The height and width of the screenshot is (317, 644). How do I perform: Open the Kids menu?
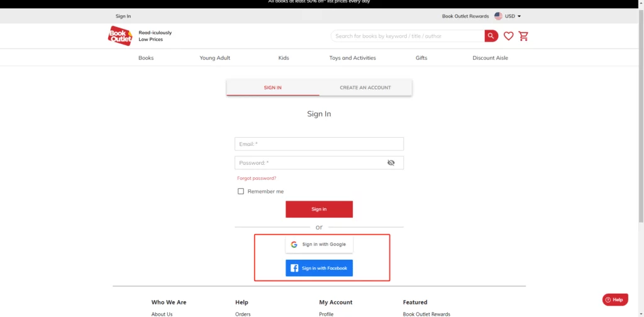(x=284, y=58)
